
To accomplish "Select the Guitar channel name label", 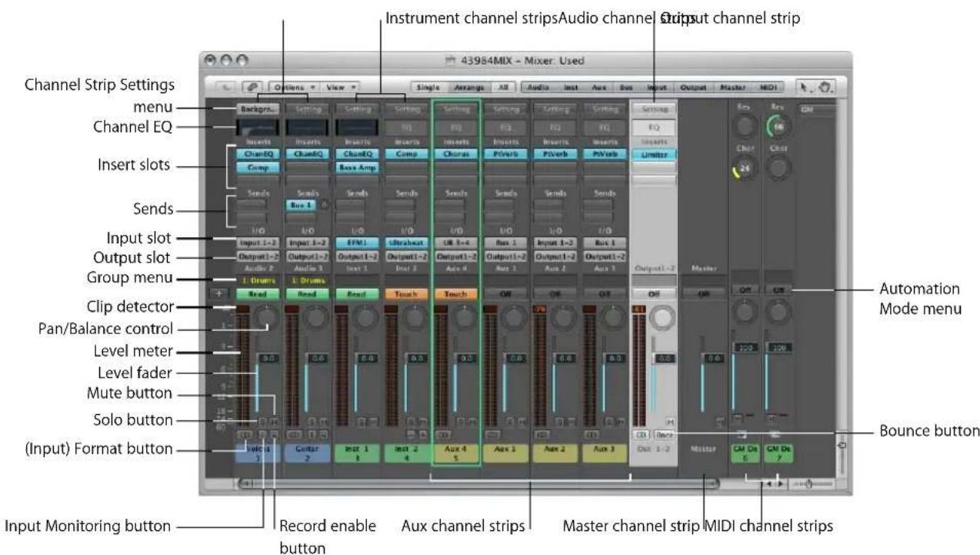I will (307, 454).
